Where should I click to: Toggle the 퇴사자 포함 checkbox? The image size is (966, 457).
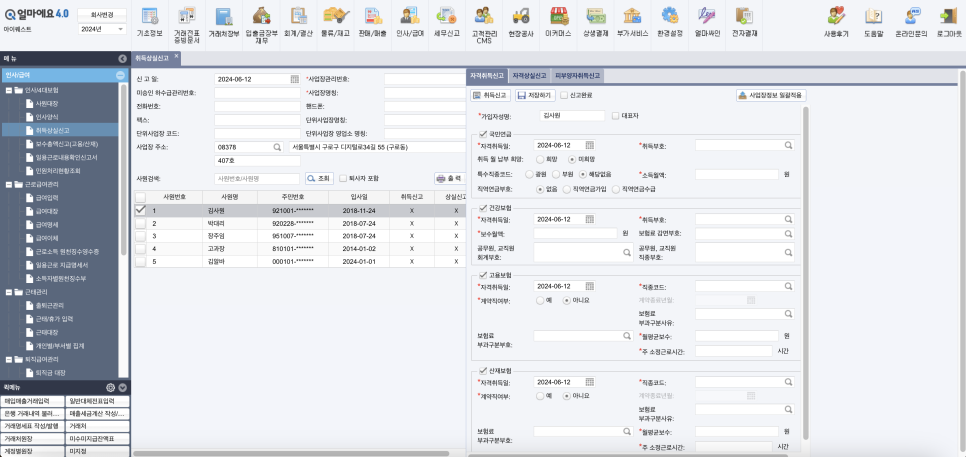click(x=343, y=178)
